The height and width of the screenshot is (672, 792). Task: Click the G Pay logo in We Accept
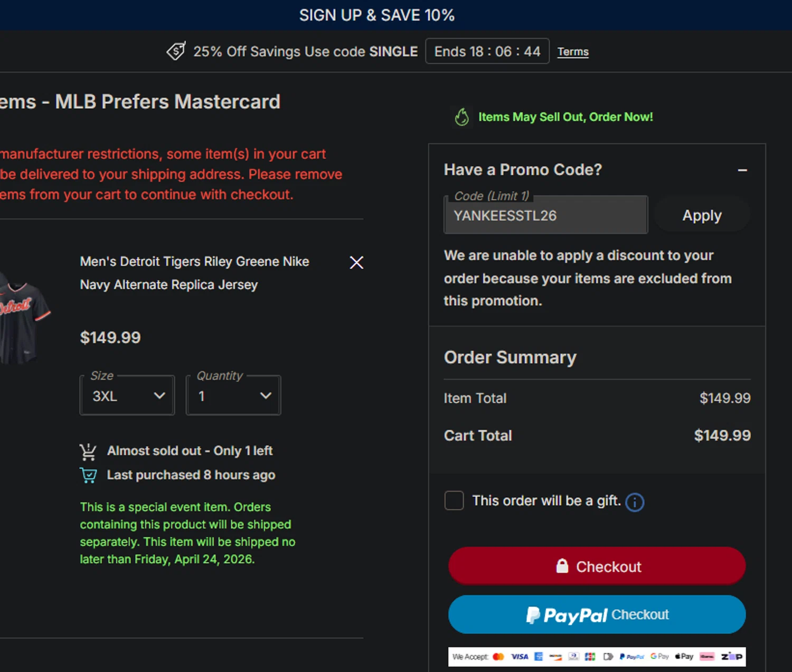(x=659, y=656)
